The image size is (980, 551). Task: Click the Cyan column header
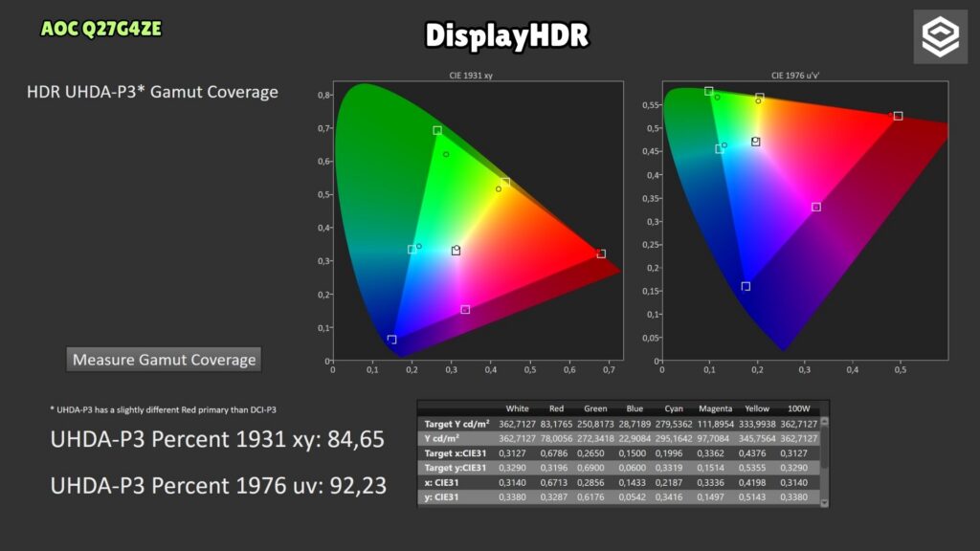click(674, 408)
